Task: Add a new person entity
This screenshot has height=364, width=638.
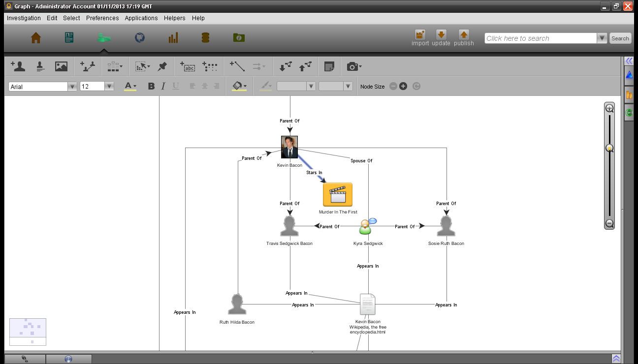Action: [18, 66]
